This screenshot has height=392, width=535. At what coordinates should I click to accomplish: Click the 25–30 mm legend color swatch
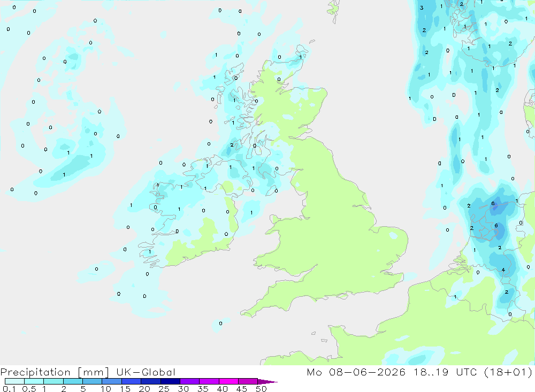pyautogui.click(x=170, y=381)
